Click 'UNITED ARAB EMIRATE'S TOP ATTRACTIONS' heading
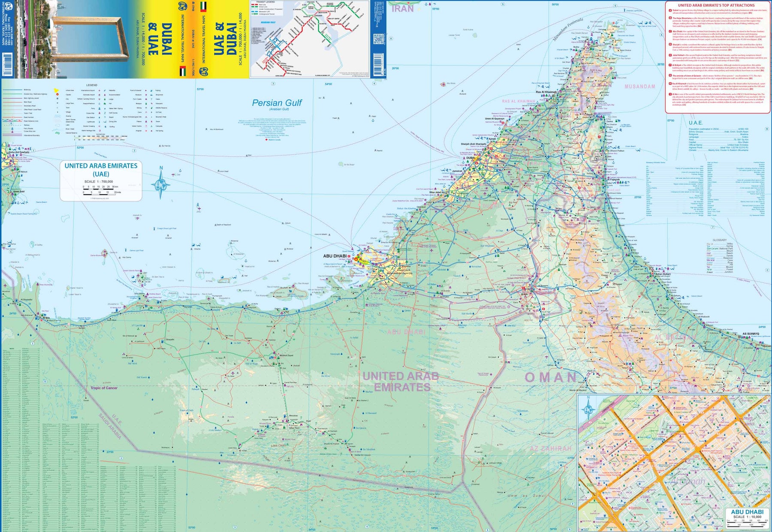 [716, 5]
